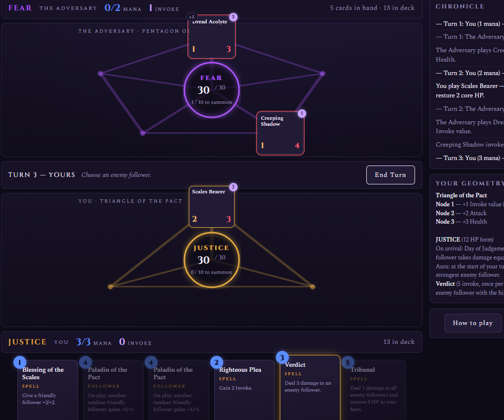Click '5 cards in hand · 13 in deck'
This screenshot has width=504, height=420.
pyautogui.click(x=372, y=8)
